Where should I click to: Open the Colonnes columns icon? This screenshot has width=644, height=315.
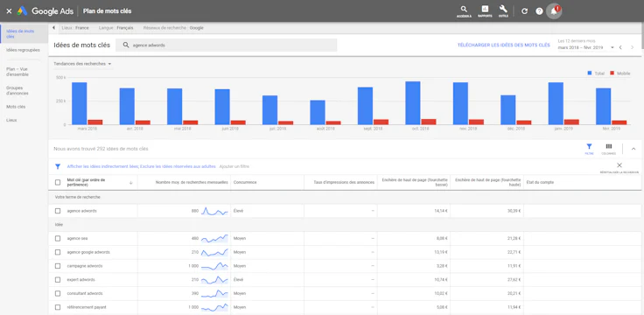(609, 149)
